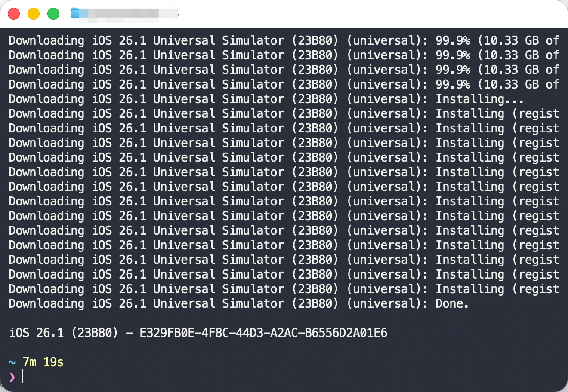Close the terminal window with red button
Image resolution: width=568 pixels, height=392 pixels.
click(x=14, y=14)
